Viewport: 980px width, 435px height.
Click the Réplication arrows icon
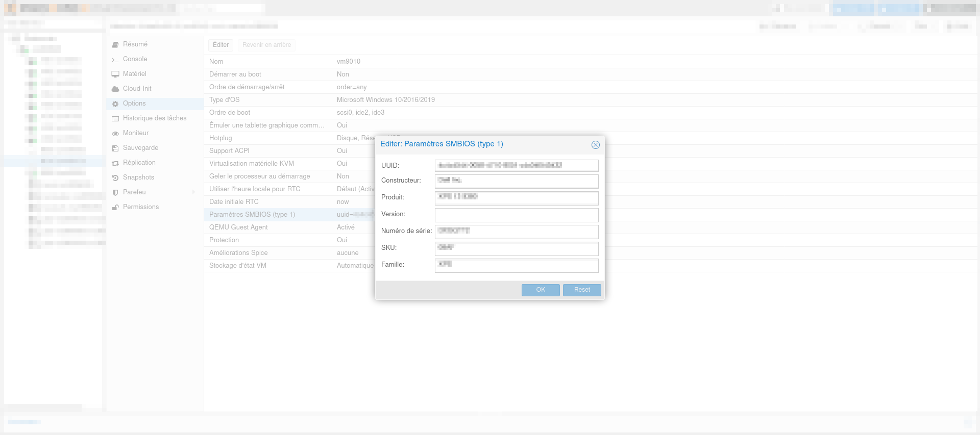coord(115,163)
